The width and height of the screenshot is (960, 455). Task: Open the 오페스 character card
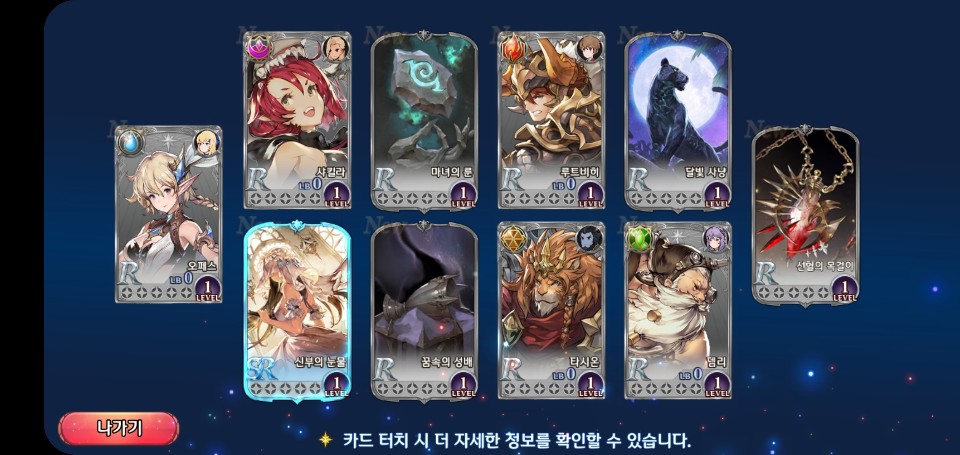click(168, 214)
